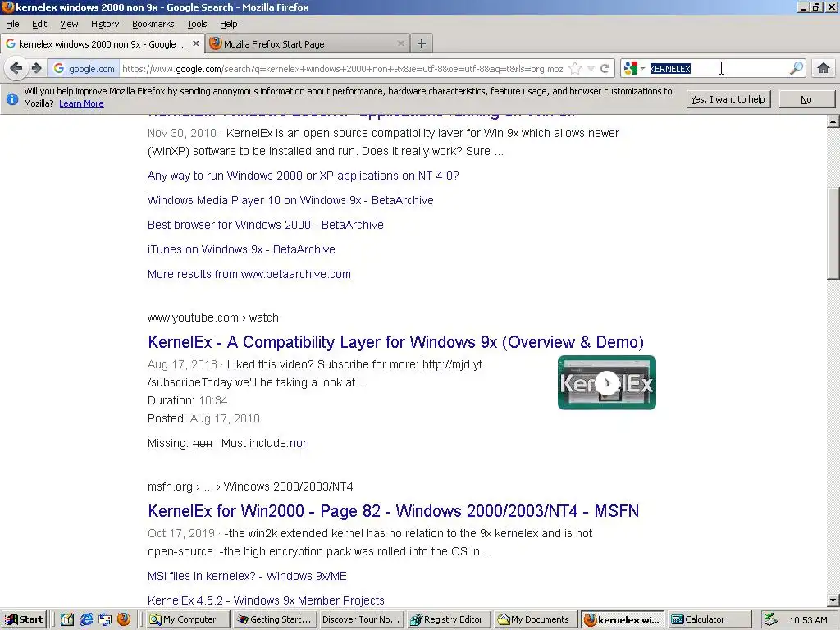Click the 10:53 AM tray clock
Screen dimensions: 840x630
click(808, 620)
